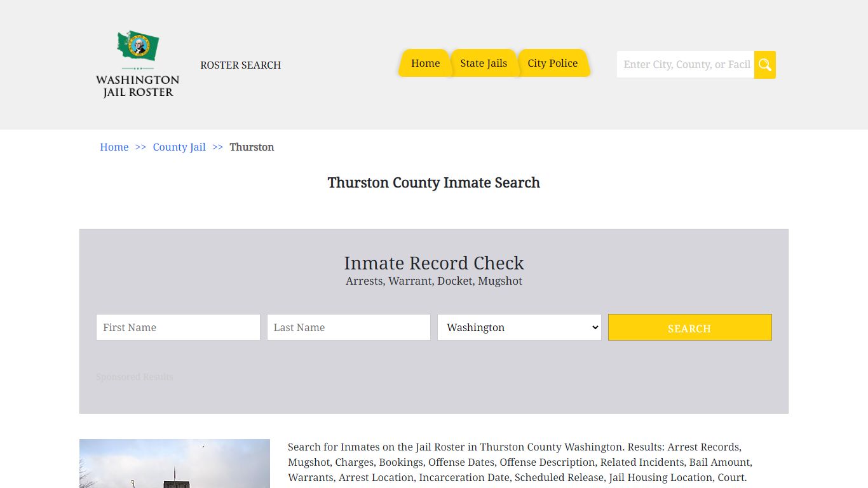This screenshot has height=488, width=868.
Task: Click the jail roster description paragraph
Action: tap(520, 463)
